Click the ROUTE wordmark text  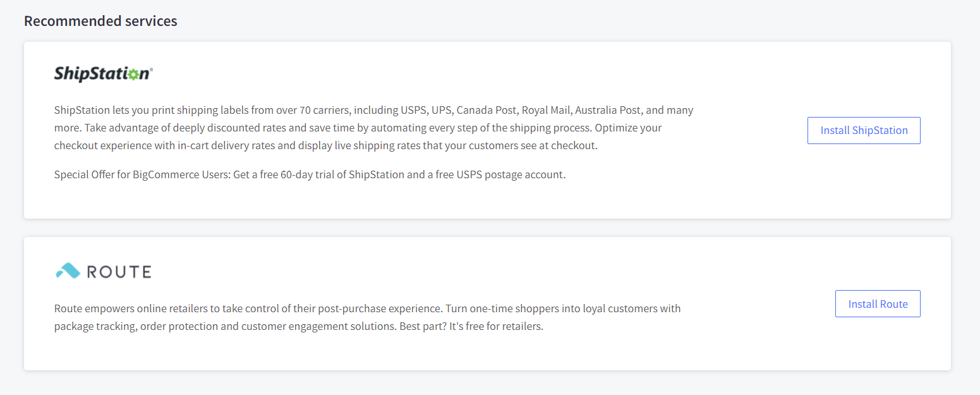[x=119, y=272]
